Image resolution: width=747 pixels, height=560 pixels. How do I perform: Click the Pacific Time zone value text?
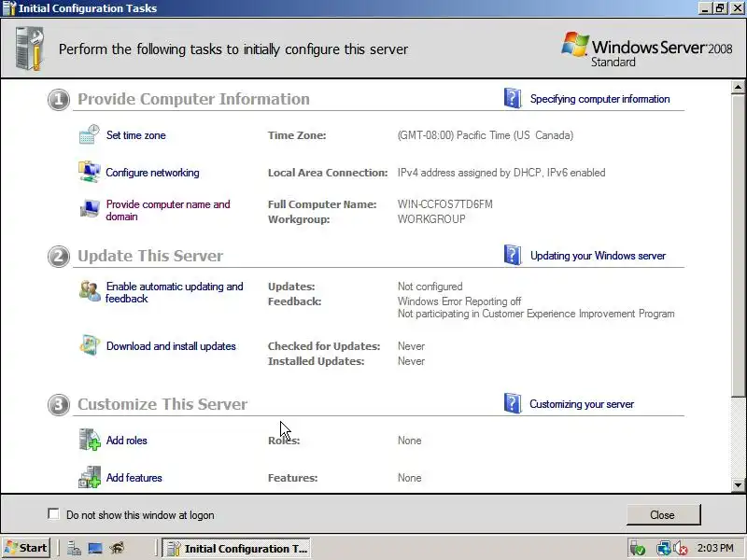tap(486, 135)
